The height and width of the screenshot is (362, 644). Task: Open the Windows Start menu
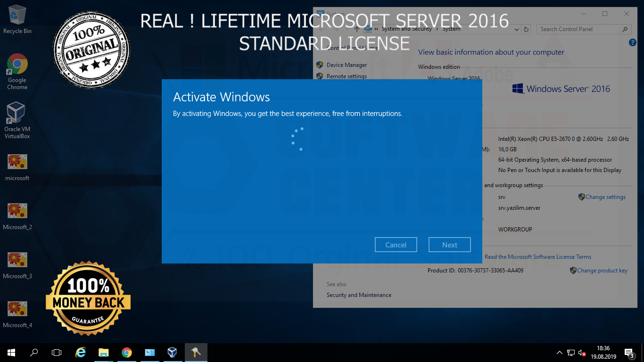pyautogui.click(x=11, y=352)
